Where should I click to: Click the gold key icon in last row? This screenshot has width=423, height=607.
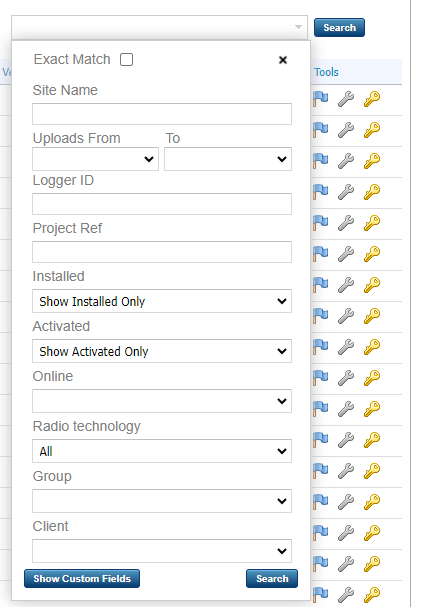coord(372,594)
